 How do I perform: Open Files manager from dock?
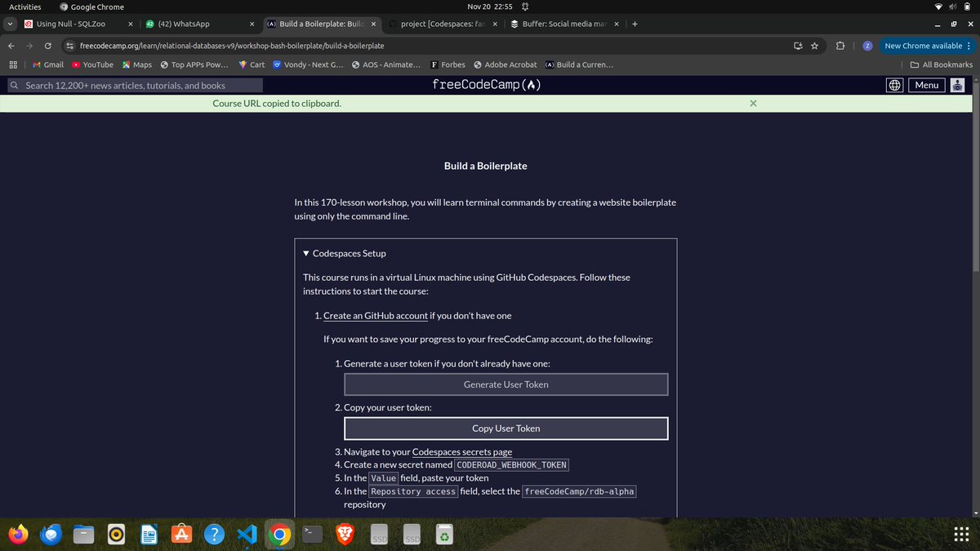pyautogui.click(x=84, y=534)
